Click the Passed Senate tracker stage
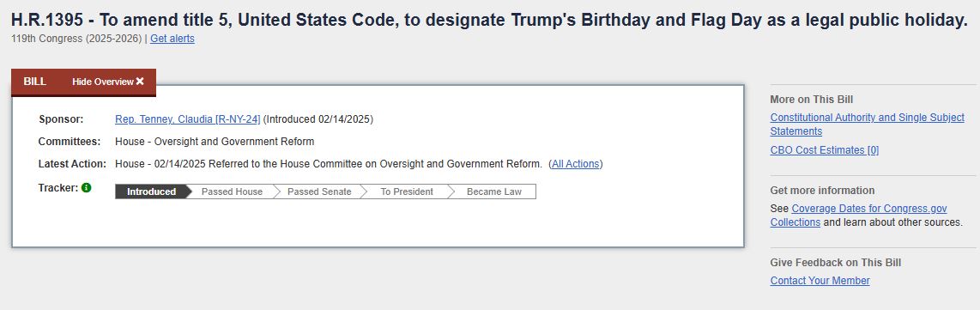The width and height of the screenshot is (980, 310). click(318, 191)
